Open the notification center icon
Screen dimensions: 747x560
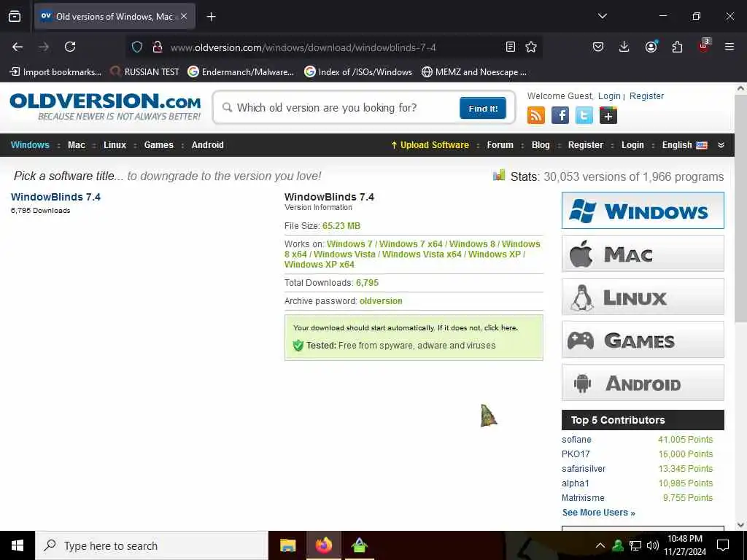pyautogui.click(x=723, y=545)
